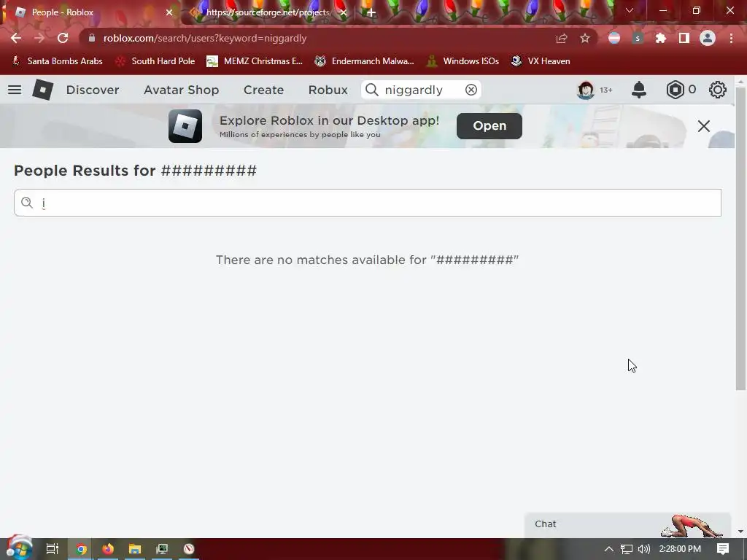This screenshot has width=747, height=560.
Task: Go to Discover in Roblox navigation
Action: (93, 90)
